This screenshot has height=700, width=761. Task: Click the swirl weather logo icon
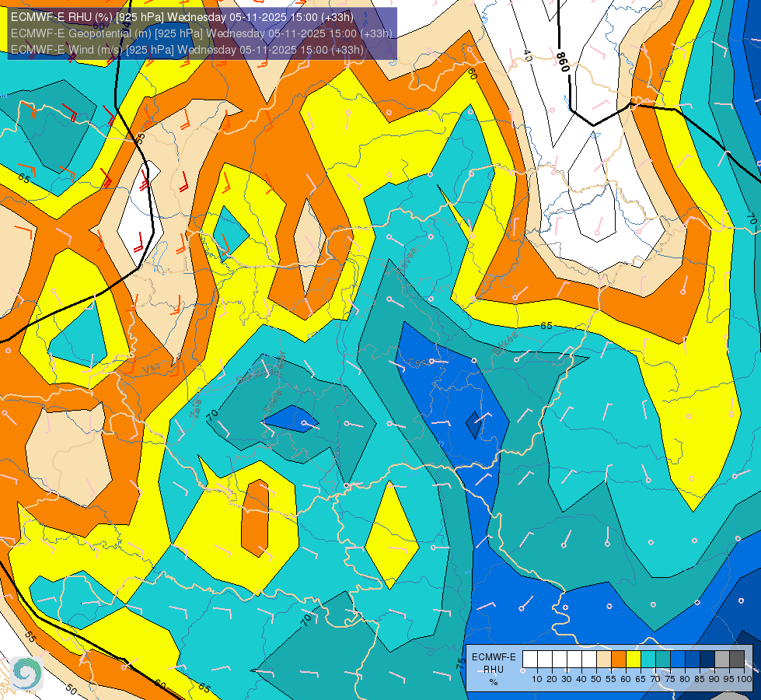click(x=26, y=674)
